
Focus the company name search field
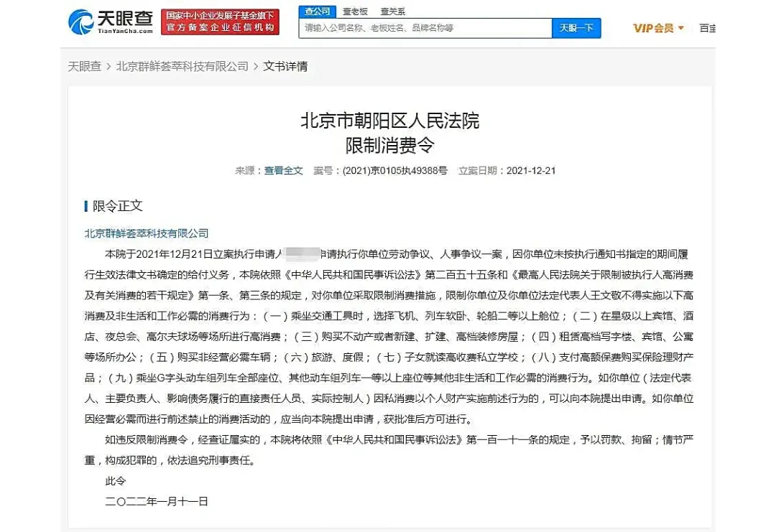click(425, 28)
